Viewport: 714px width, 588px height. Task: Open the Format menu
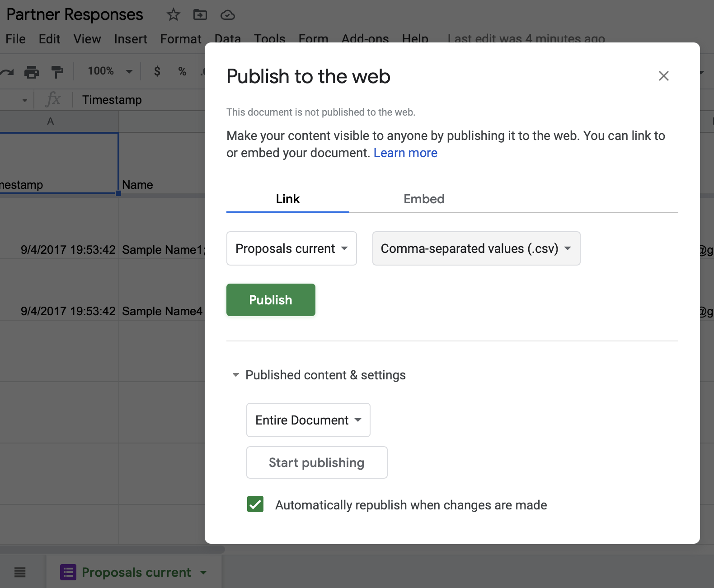pyautogui.click(x=181, y=39)
